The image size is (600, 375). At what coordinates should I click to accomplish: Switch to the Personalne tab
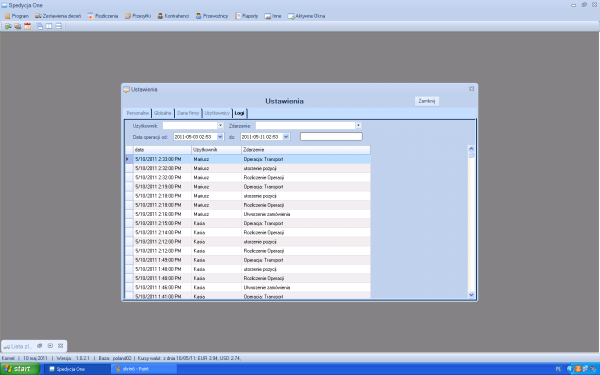[138, 113]
